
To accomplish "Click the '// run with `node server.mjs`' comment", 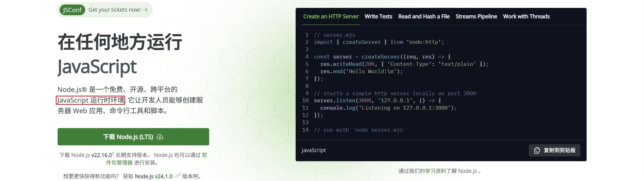I will point(360,130).
